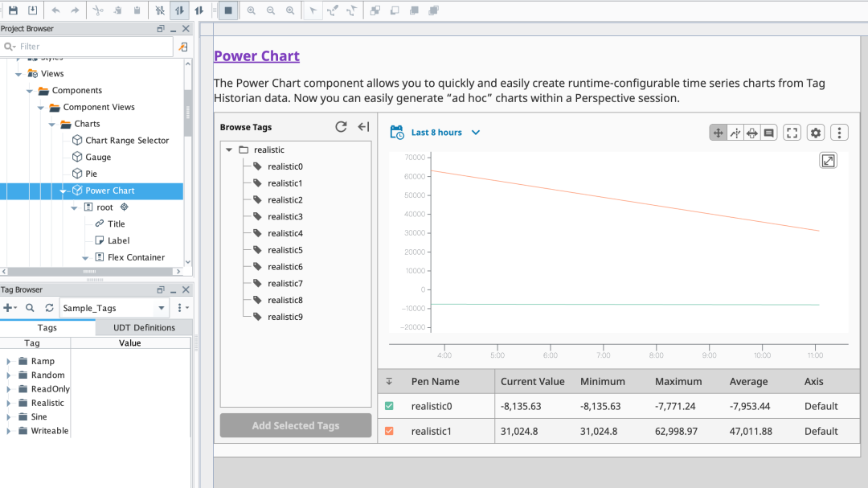Click the Add Selected Tags button

click(296, 425)
